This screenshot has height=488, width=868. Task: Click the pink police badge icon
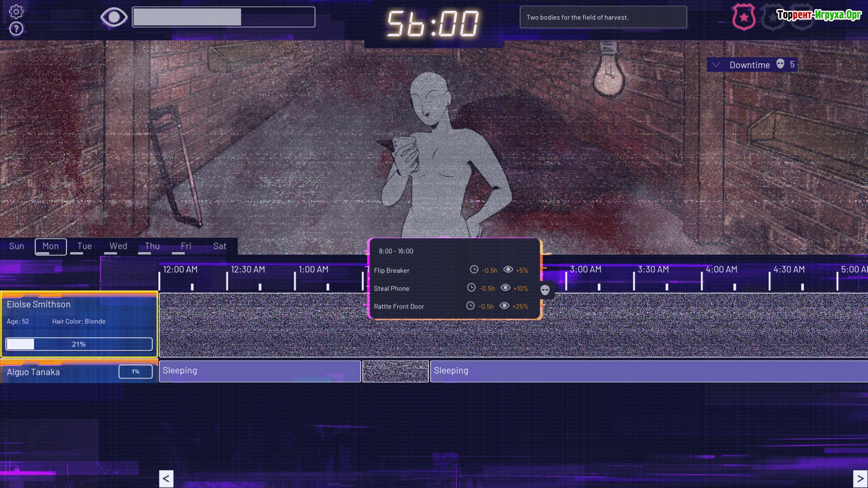(x=744, y=18)
